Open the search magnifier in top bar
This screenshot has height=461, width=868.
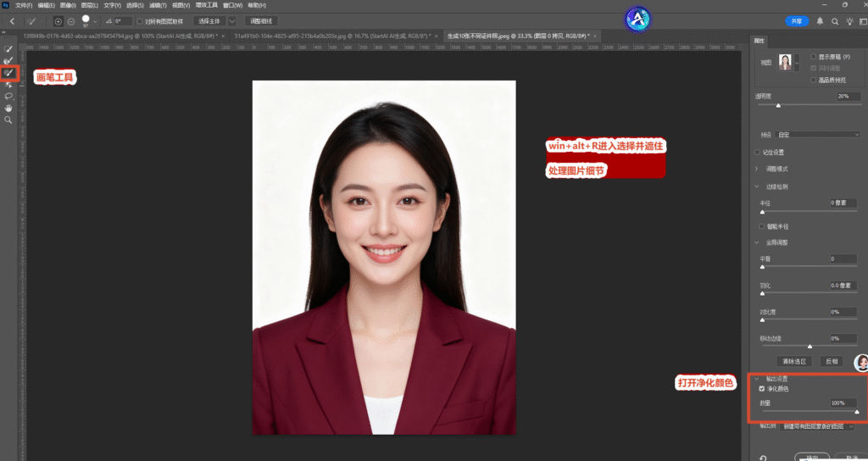pyautogui.click(x=835, y=21)
